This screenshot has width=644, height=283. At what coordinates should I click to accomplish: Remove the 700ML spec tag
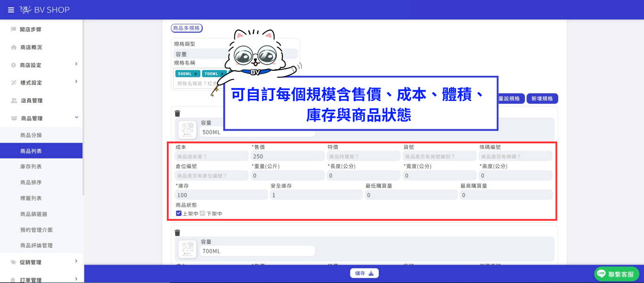tap(223, 74)
